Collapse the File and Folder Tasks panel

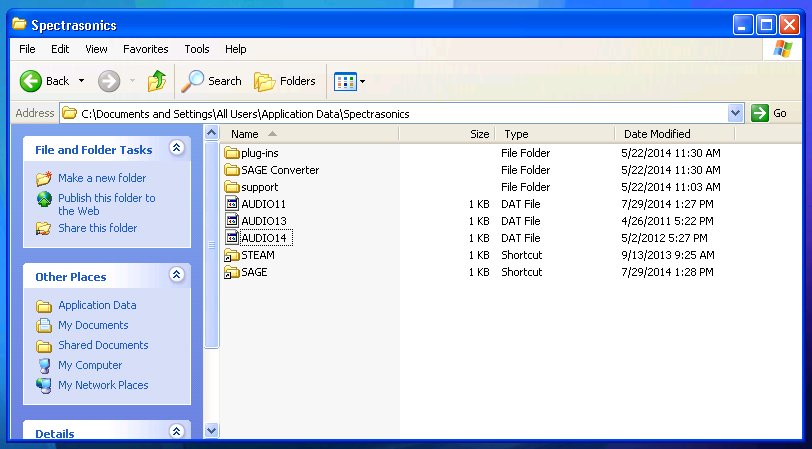pyautogui.click(x=177, y=148)
